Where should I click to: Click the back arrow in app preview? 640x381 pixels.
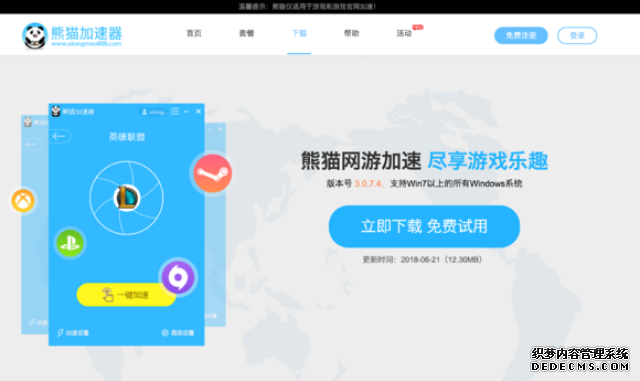coord(60,136)
